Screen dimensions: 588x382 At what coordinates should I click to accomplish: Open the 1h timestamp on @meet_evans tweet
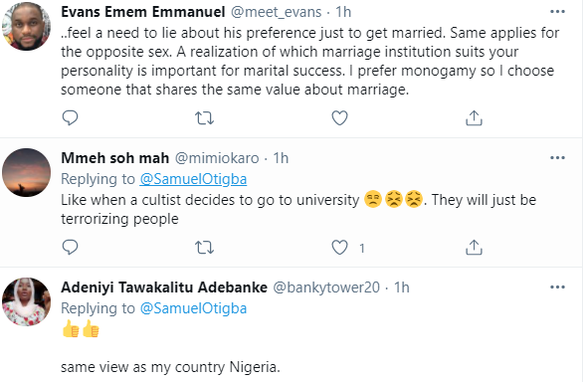tap(342, 12)
